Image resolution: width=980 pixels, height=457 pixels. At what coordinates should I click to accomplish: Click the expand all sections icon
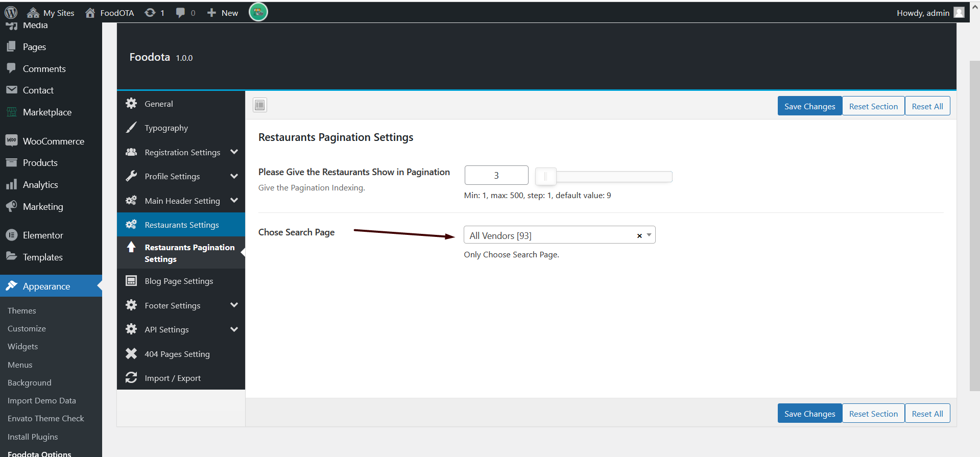tap(260, 105)
